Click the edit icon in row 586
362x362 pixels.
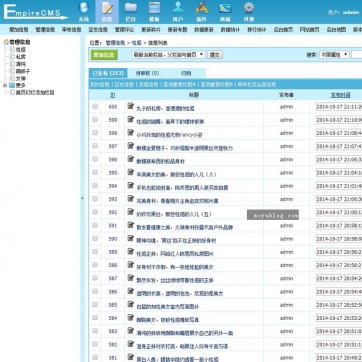tap(131, 291)
